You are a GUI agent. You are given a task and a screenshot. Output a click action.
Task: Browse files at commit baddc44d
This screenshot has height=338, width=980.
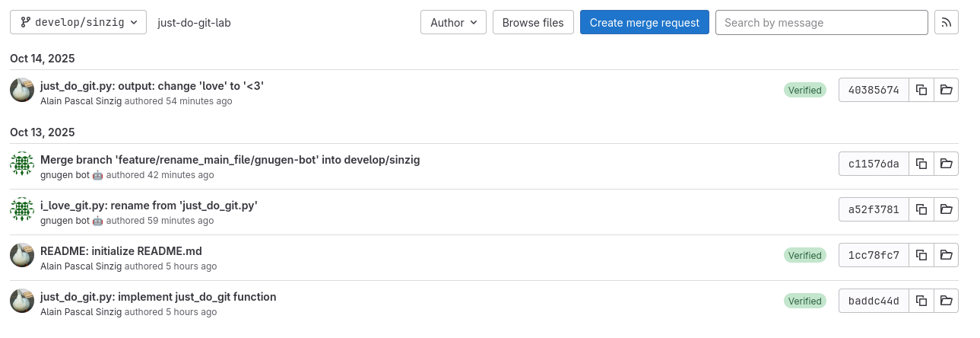click(946, 301)
